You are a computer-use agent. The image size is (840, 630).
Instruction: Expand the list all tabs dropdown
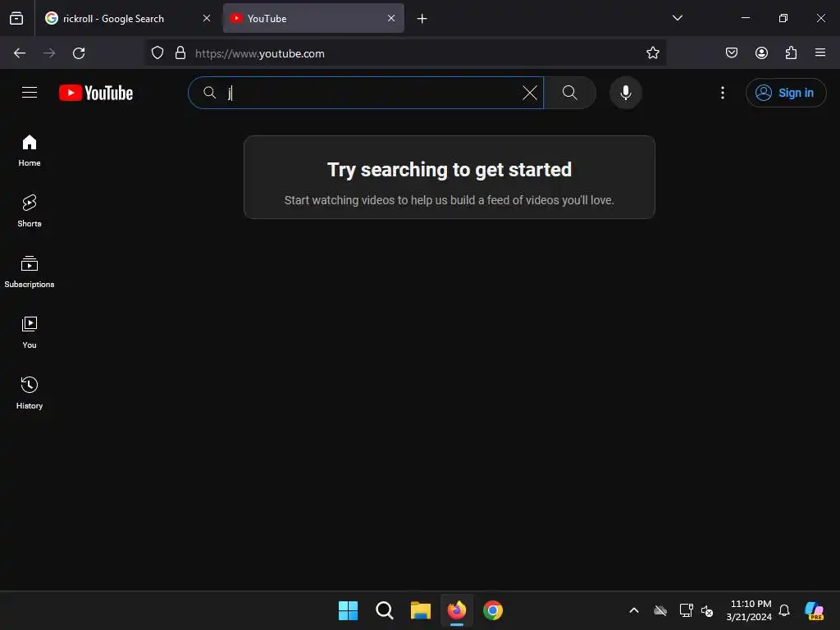tap(677, 18)
